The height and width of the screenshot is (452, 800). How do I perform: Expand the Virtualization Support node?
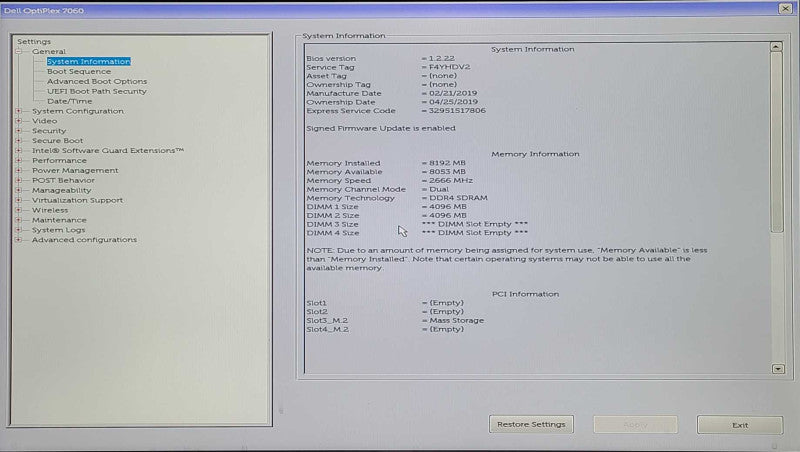19,200
